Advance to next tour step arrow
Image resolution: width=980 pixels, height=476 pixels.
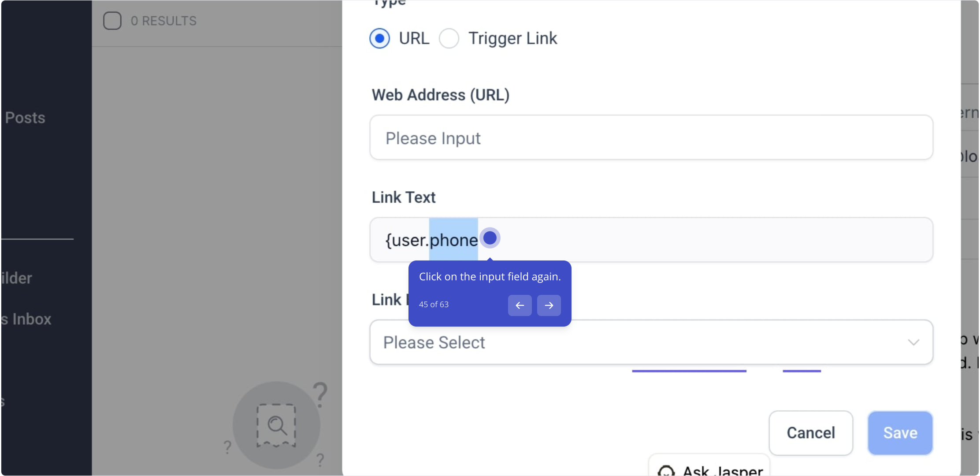pos(549,305)
